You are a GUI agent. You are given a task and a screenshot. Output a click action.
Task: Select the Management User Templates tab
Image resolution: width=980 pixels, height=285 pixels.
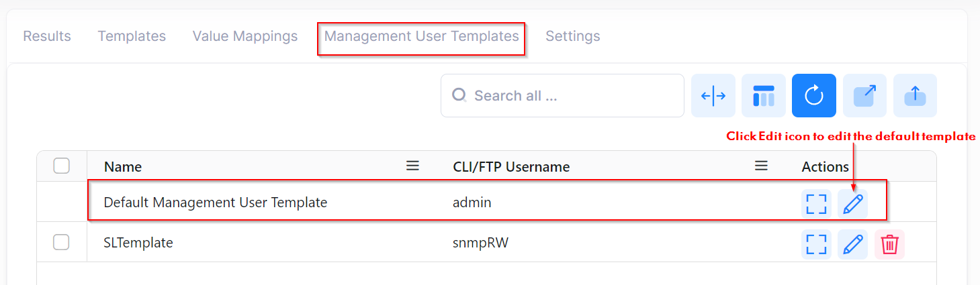[x=421, y=36]
